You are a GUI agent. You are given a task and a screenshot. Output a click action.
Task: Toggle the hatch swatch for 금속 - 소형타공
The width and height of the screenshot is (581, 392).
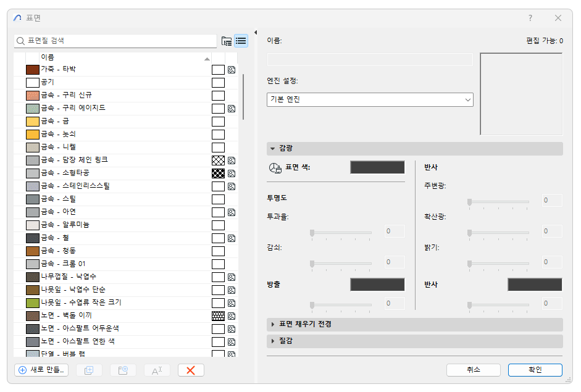point(218,173)
